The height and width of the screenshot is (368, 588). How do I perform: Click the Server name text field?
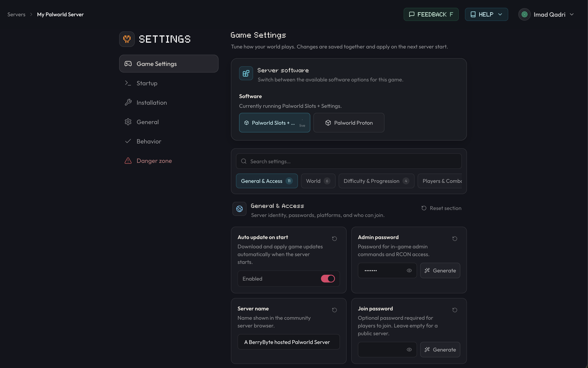289,342
